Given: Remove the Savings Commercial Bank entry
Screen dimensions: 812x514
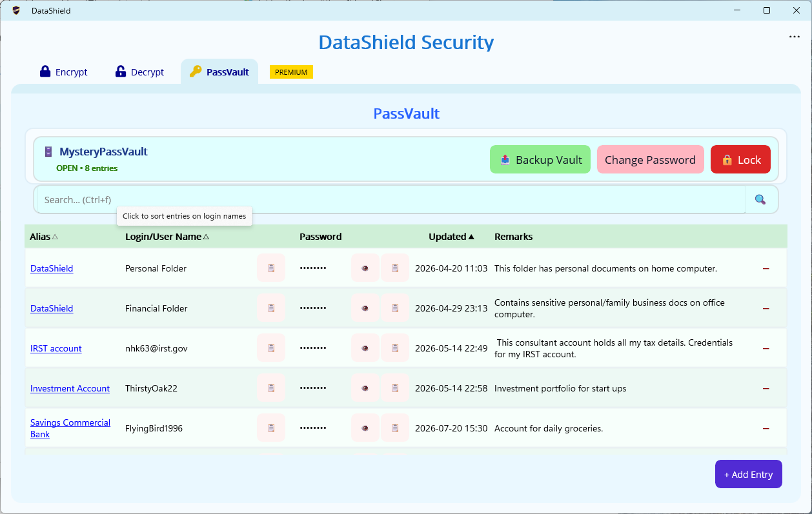Looking at the screenshot, I should 766,428.
